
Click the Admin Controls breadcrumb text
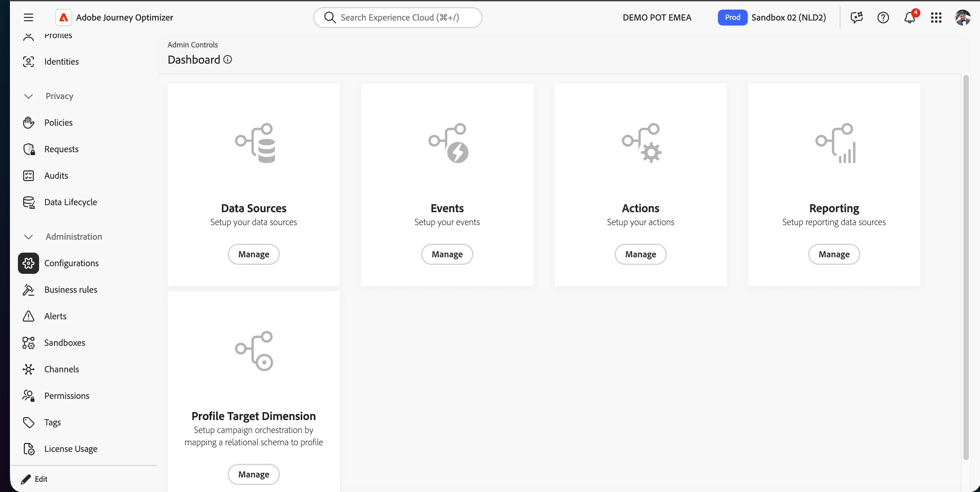(x=192, y=44)
